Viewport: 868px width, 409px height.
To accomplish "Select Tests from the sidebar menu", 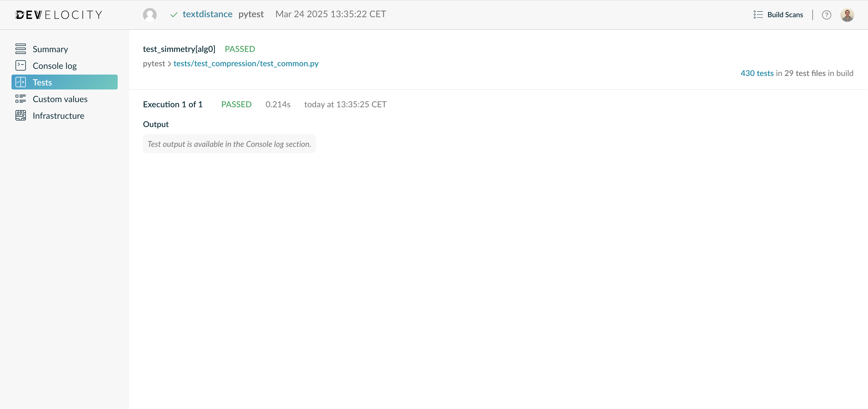I will (42, 82).
